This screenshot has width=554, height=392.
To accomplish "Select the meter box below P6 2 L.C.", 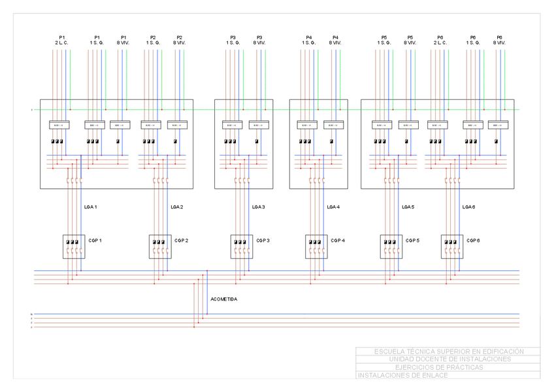I will 437,125.
